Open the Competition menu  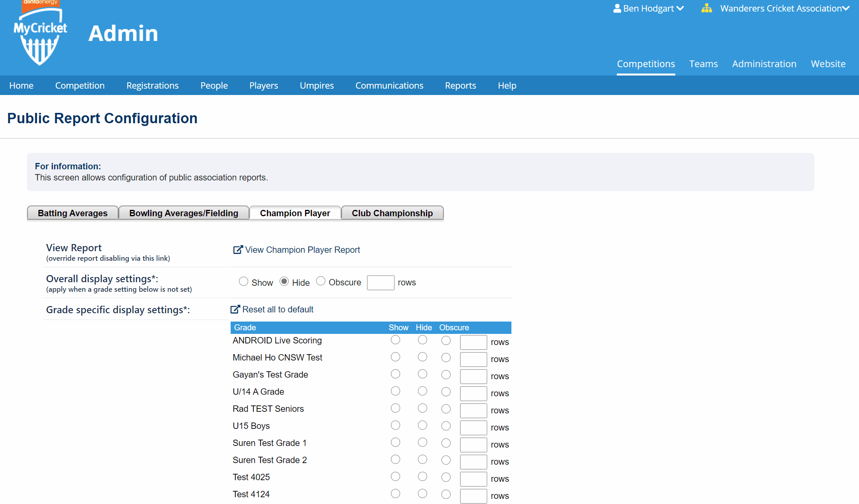pos(80,85)
